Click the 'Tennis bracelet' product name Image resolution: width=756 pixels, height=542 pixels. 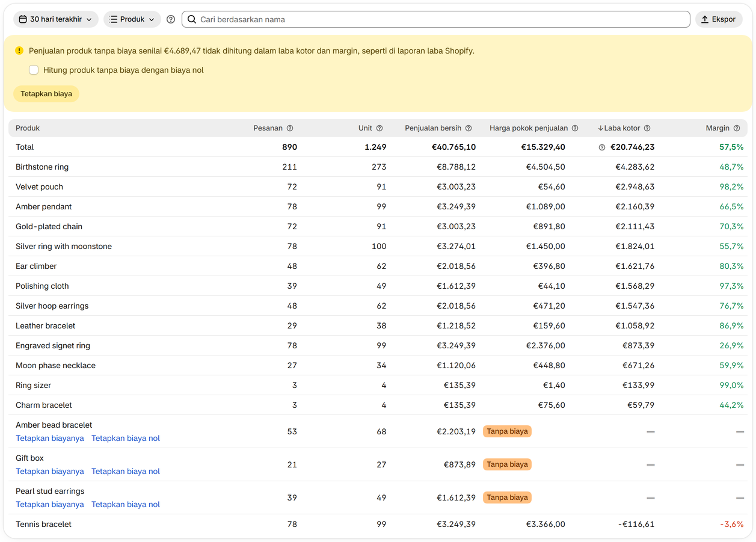pyautogui.click(x=43, y=525)
